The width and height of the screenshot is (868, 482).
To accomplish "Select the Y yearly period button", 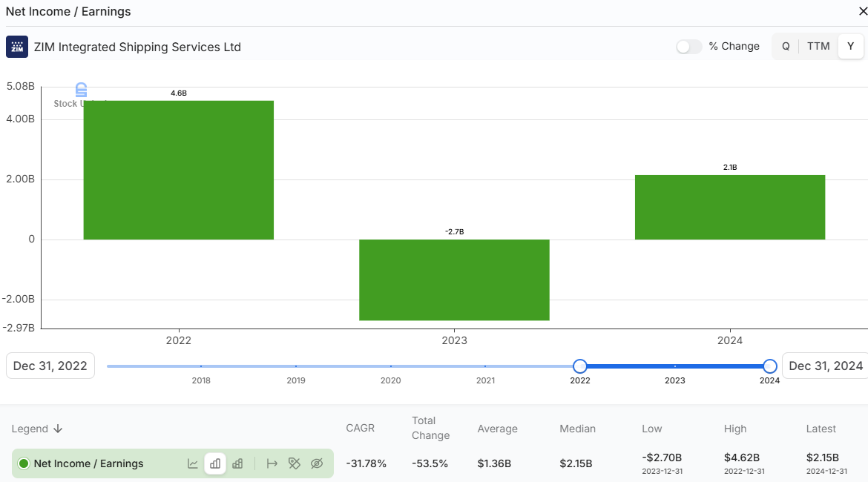I will (x=850, y=46).
